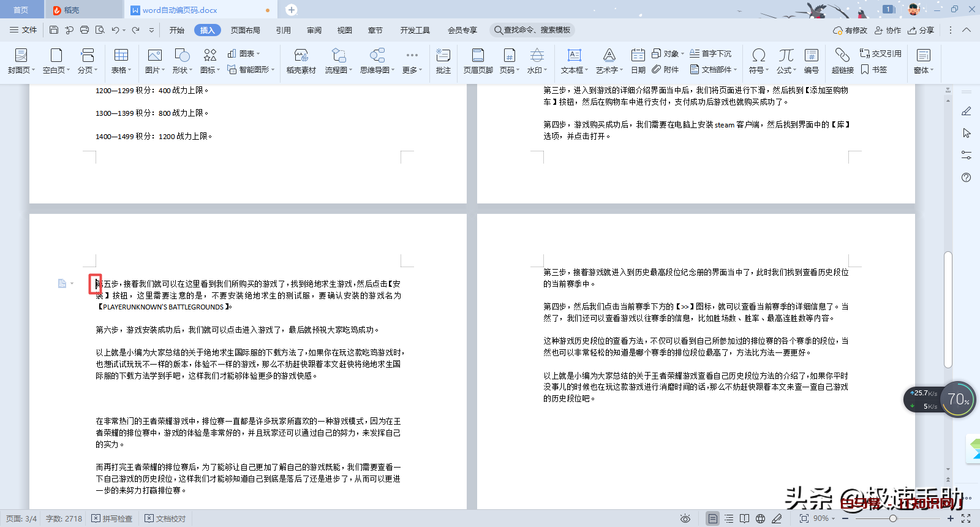The height and width of the screenshot is (527, 980).
Task: Open the 文件 file menu
Action: tap(23, 30)
